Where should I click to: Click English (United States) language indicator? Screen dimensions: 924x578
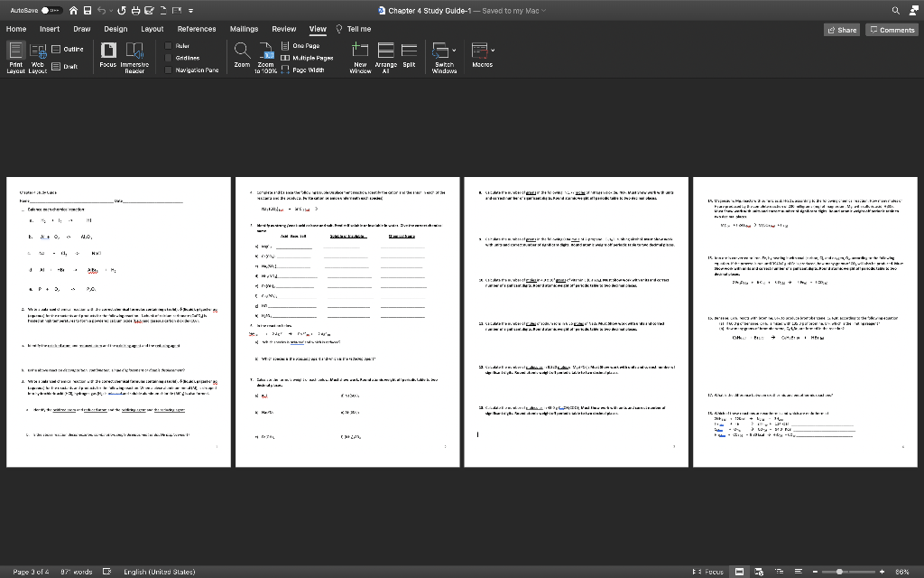coord(159,572)
